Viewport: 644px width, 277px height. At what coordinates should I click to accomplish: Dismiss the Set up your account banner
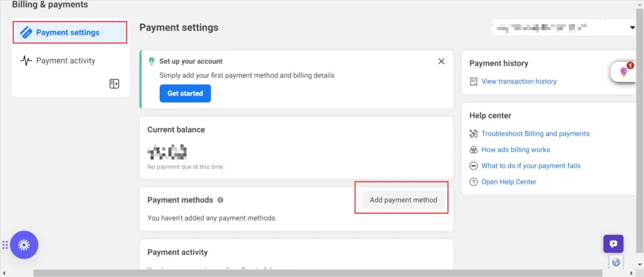441,62
